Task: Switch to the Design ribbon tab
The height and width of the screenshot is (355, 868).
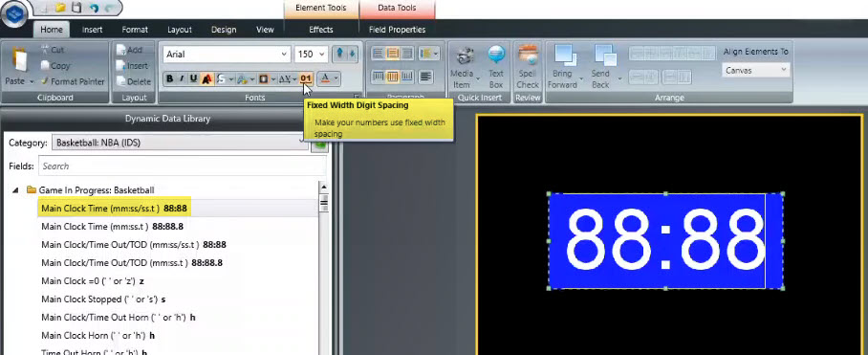Action: [x=224, y=30]
